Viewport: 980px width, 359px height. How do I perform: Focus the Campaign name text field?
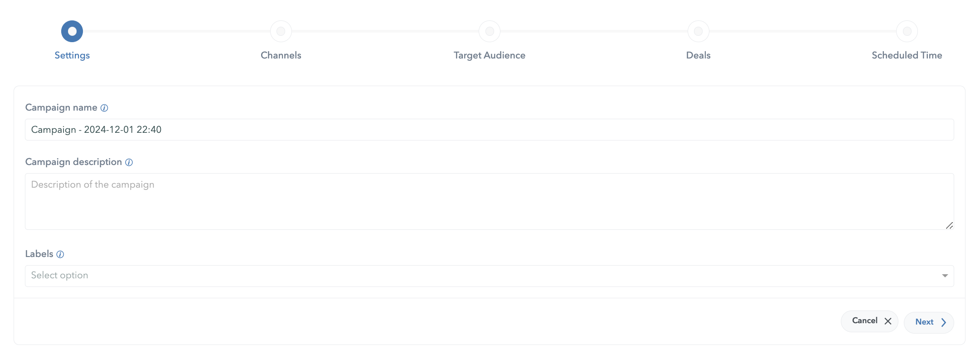[490, 130]
